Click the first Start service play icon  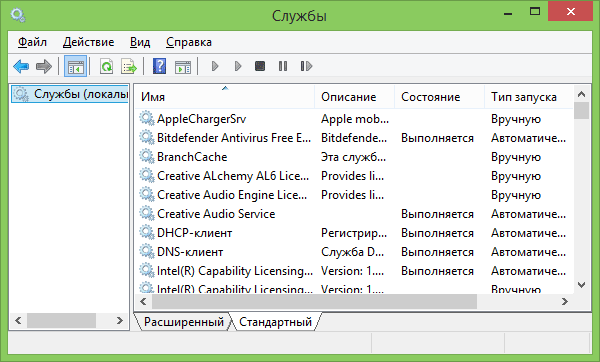pos(215,67)
